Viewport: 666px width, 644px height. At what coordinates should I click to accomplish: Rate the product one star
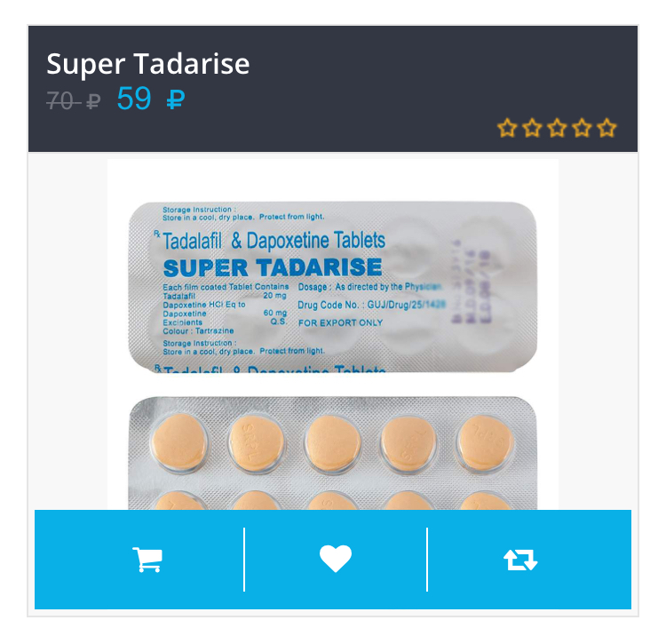(507, 128)
